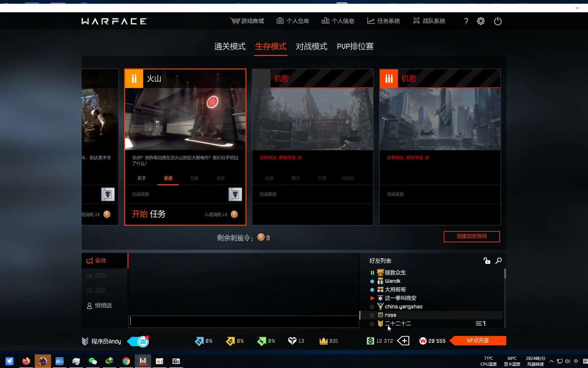Open Chrome from the taskbar
588x368 pixels.
pos(126,361)
